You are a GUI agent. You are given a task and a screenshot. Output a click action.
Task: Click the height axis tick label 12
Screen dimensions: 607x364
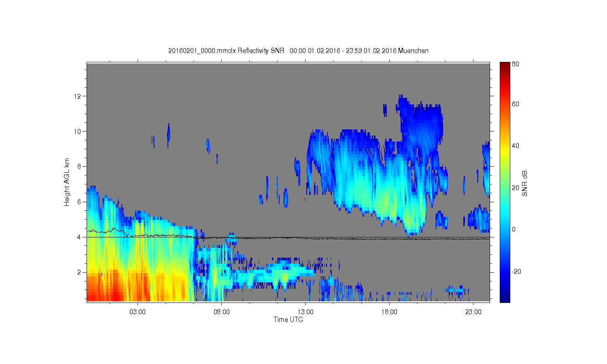(78, 96)
